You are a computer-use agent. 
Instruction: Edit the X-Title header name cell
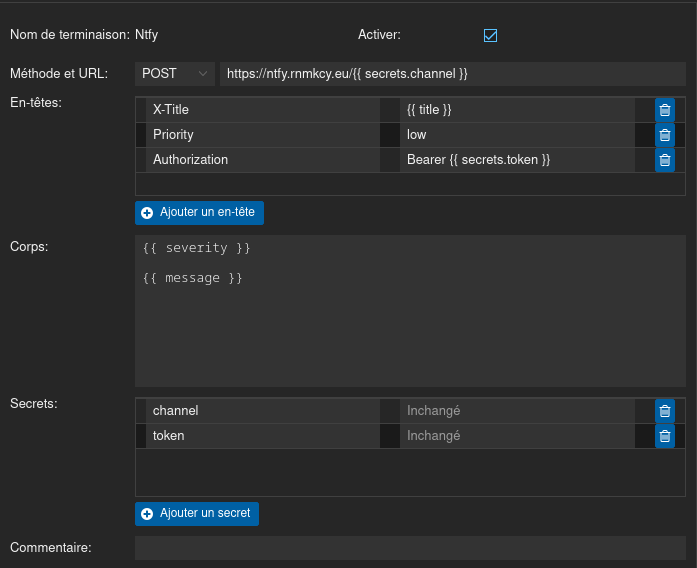click(x=263, y=110)
